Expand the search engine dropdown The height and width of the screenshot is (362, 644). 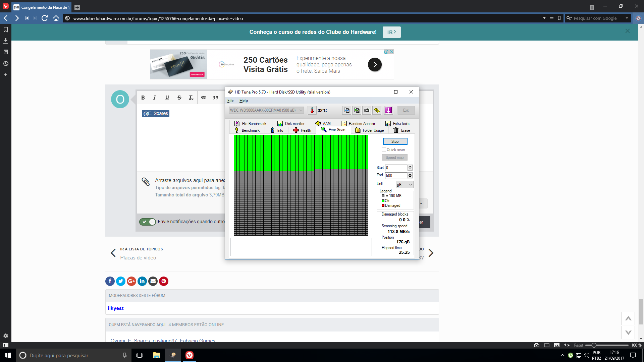pyautogui.click(x=627, y=18)
